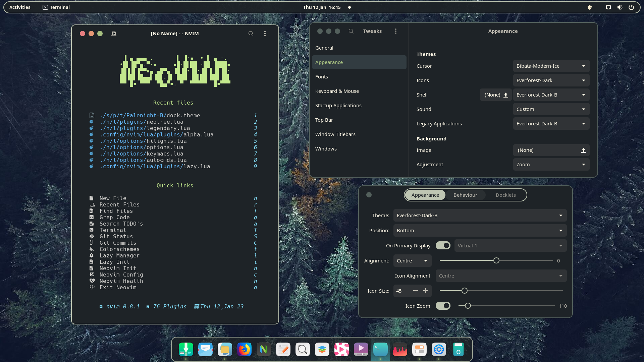Viewport: 644px width, 362px height.
Task: Click the new tab icon in NVIM titlebar
Action: [x=114, y=34]
